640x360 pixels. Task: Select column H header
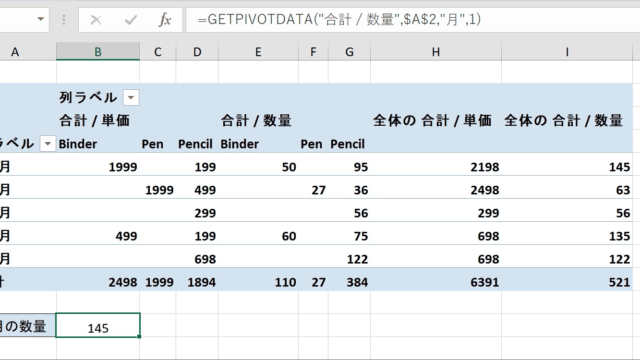click(436, 52)
